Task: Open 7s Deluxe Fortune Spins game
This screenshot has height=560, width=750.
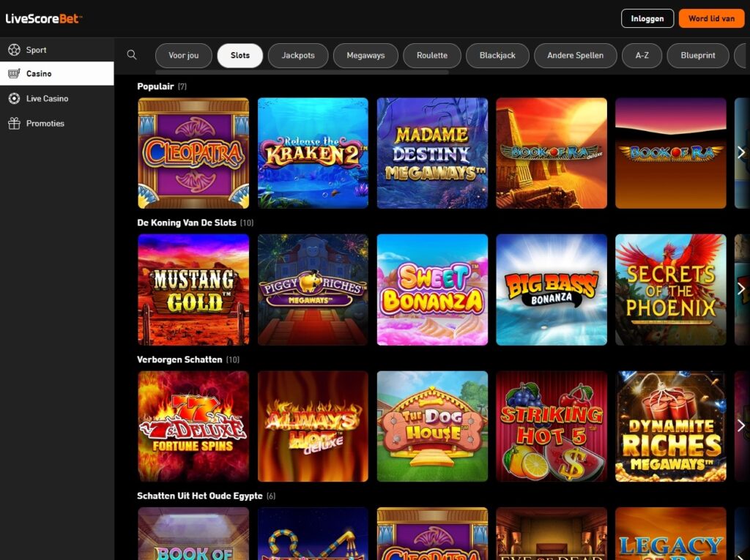Action: click(193, 426)
